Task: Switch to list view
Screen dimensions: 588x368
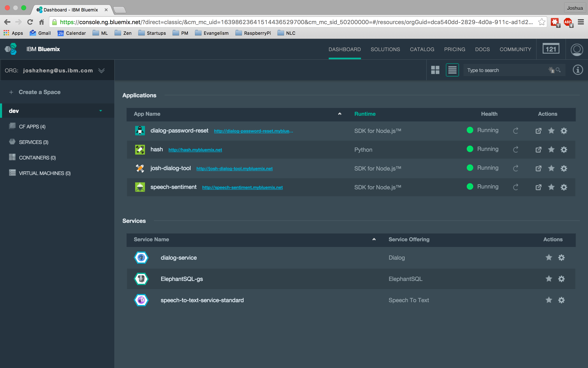Action: pos(452,70)
